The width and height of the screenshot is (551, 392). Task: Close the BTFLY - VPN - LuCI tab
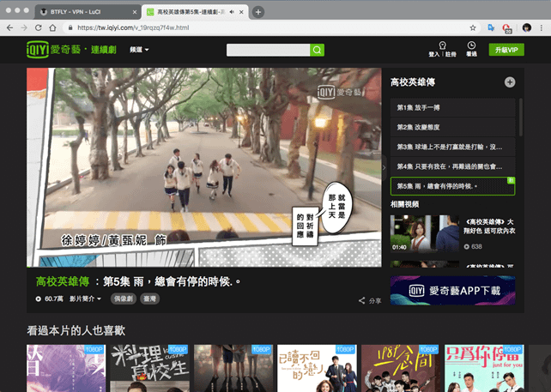click(135, 12)
